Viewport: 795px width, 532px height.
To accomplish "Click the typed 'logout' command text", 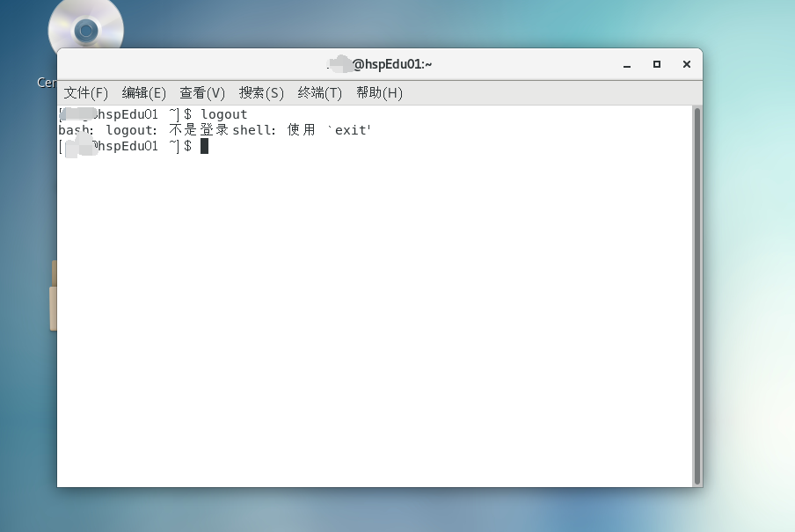I will [223, 114].
